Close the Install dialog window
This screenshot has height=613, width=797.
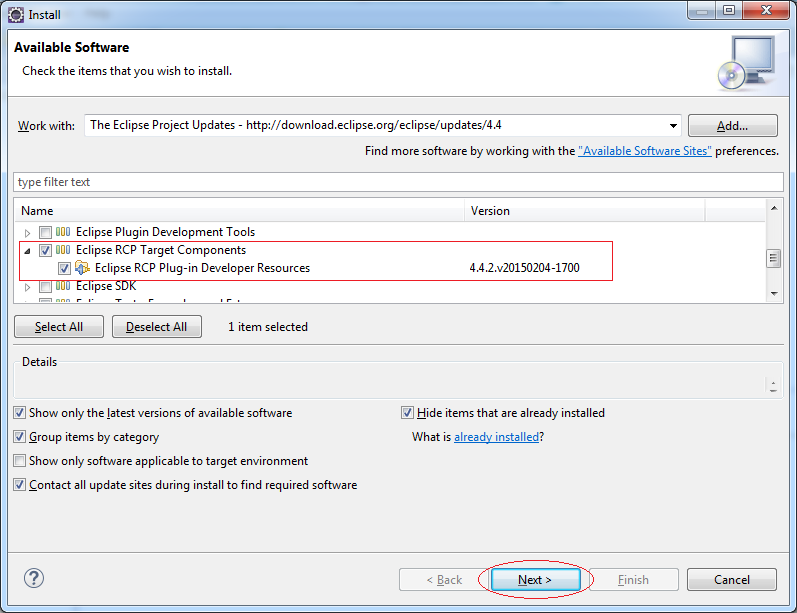tap(766, 10)
